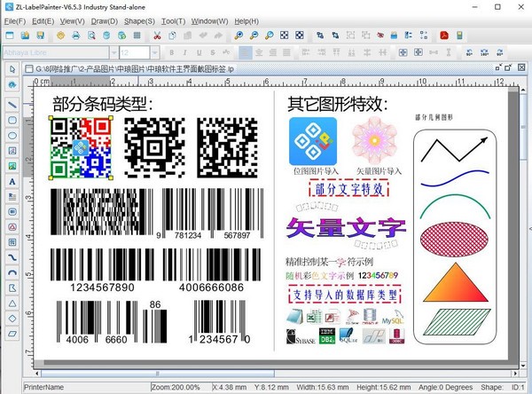
Task: Click the lock object toolbar icon
Action: (394, 35)
